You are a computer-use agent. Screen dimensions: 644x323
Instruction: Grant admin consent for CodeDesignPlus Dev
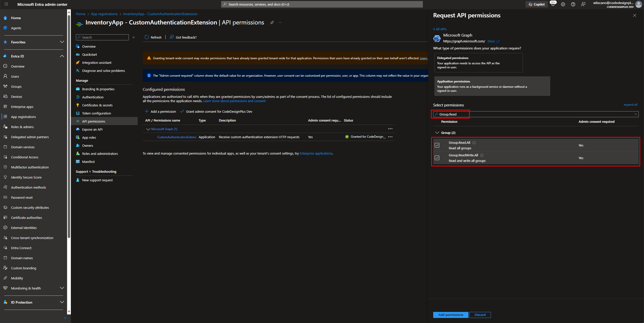point(216,111)
